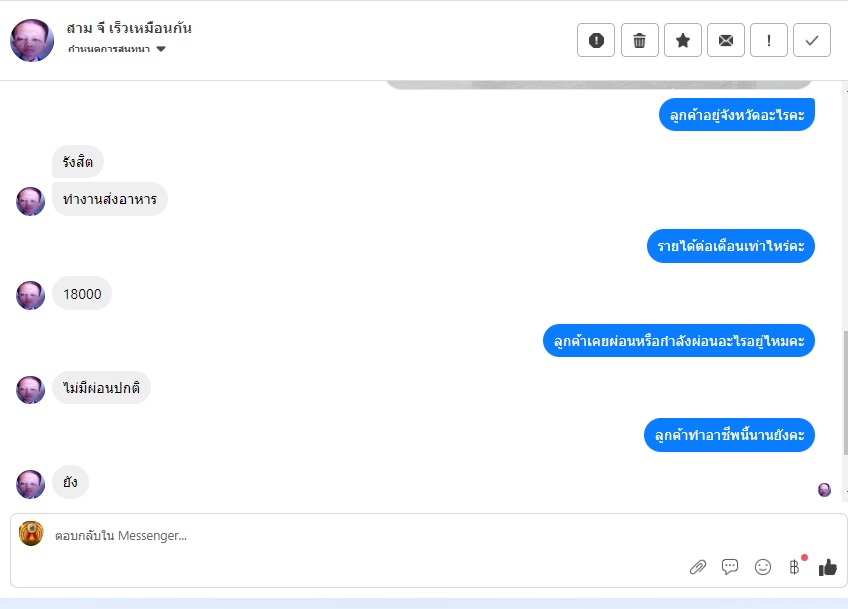Flag conversation as priority with the exclamation mark
848x609 pixels.
768,40
